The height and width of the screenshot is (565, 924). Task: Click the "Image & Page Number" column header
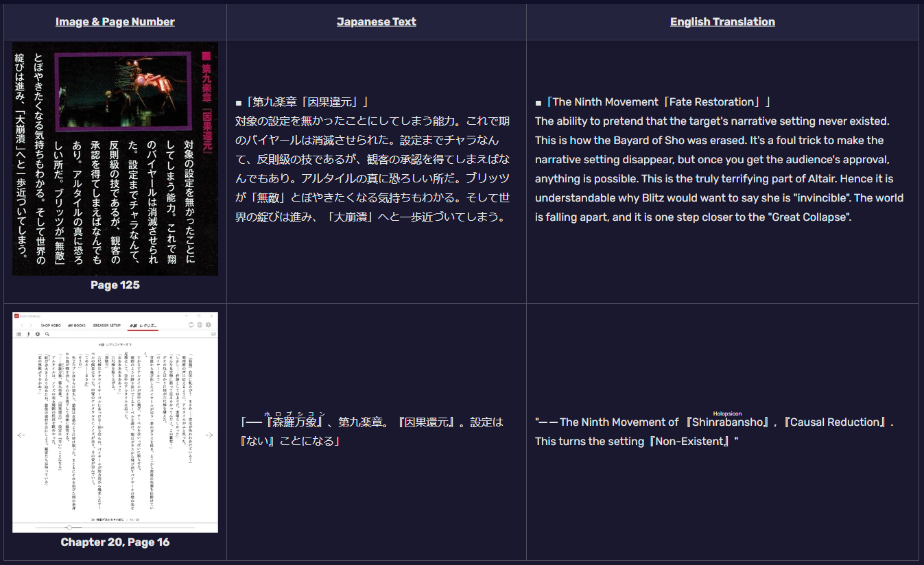[115, 22]
